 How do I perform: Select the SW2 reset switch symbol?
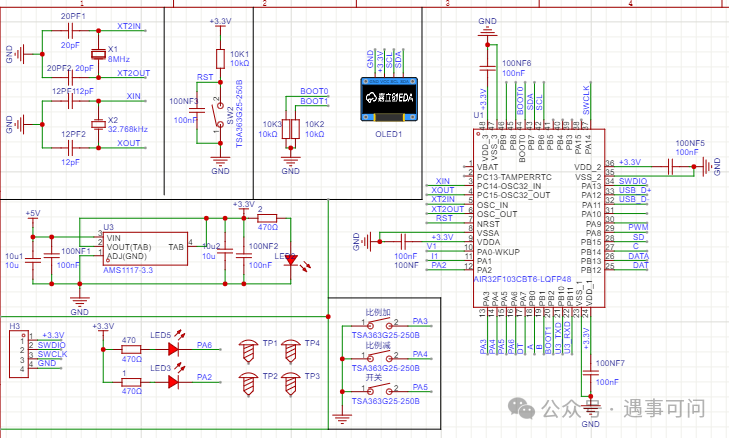coord(219,115)
